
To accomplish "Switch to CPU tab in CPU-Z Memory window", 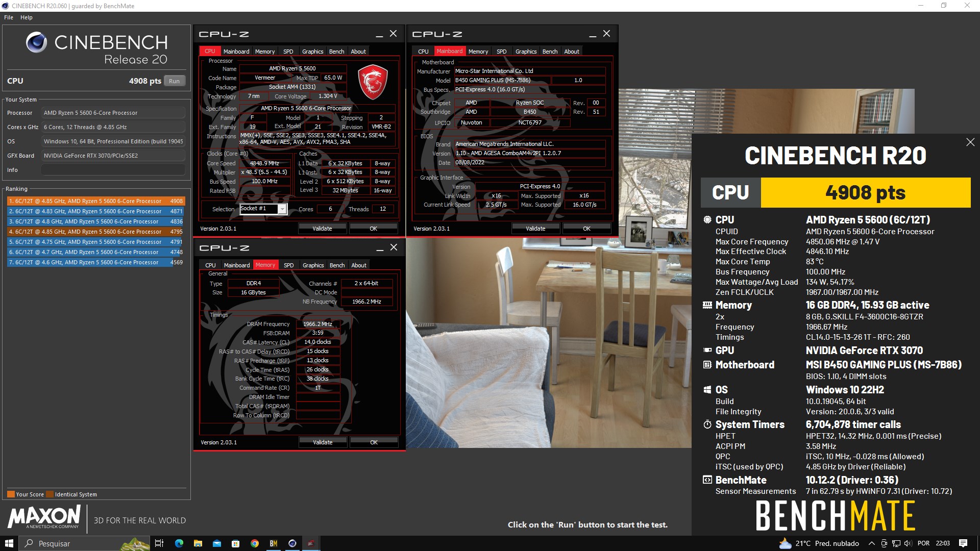I will (210, 265).
